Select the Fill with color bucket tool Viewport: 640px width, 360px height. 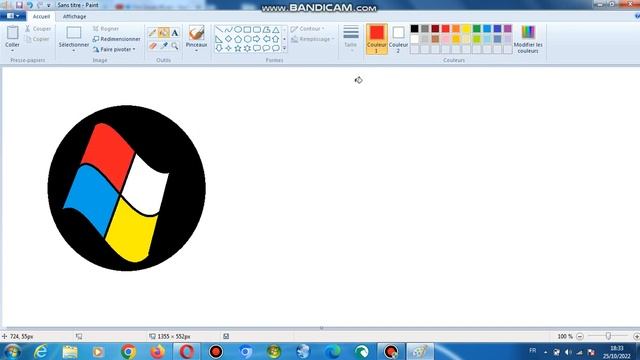coord(164,33)
